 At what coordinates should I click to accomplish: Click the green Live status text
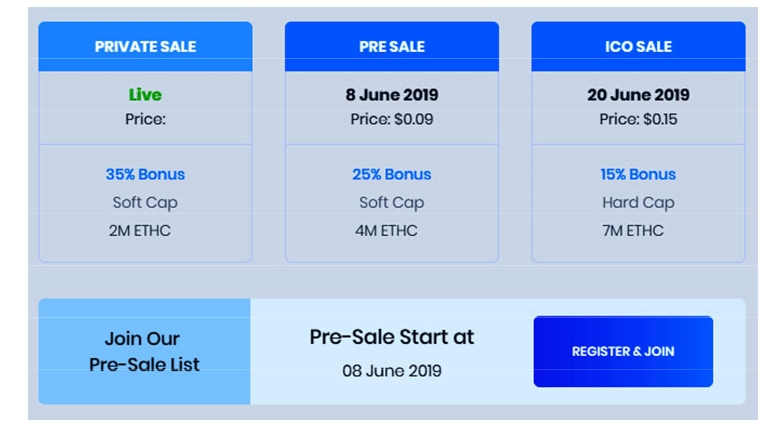coord(145,95)
